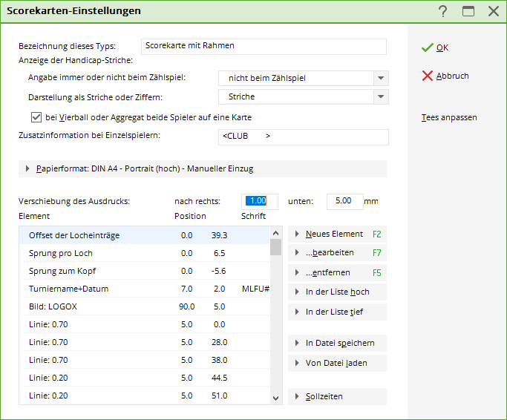Click the ...entfernen button
Image resolution: width=507 pixels, height=420 pixels.
336,272
